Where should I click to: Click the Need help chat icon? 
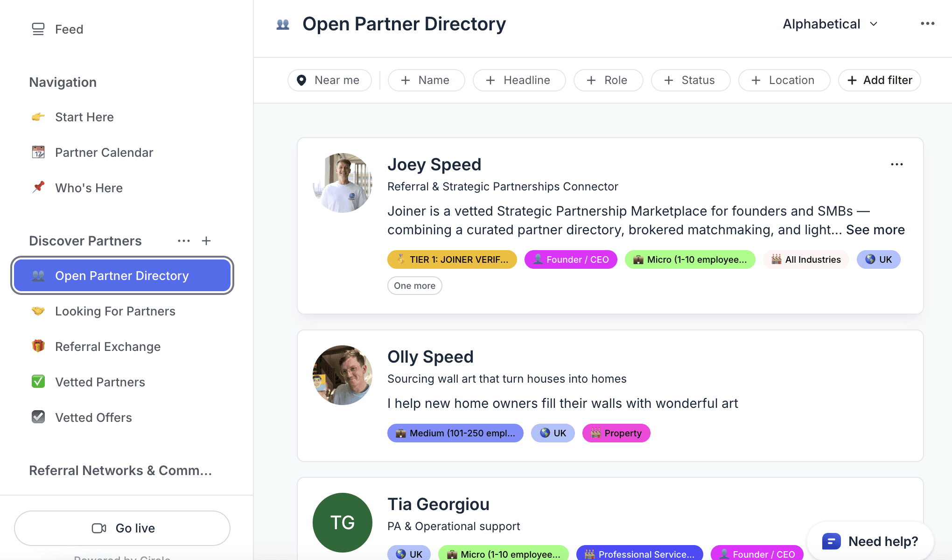coord(831,541)
